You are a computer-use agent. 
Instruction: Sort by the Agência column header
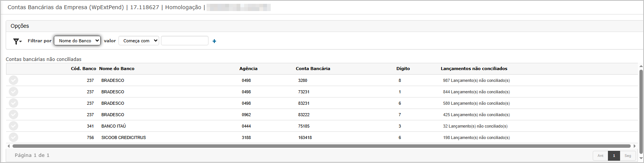pyautogui.click(x=248, y=69)
